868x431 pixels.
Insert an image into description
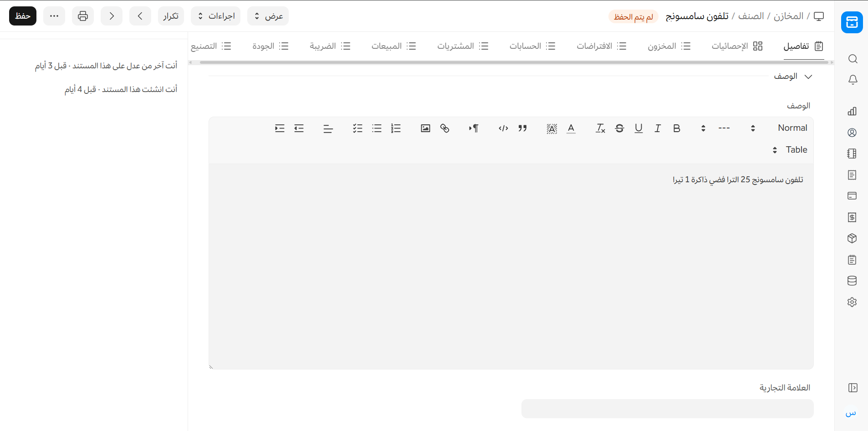(425, 128)
